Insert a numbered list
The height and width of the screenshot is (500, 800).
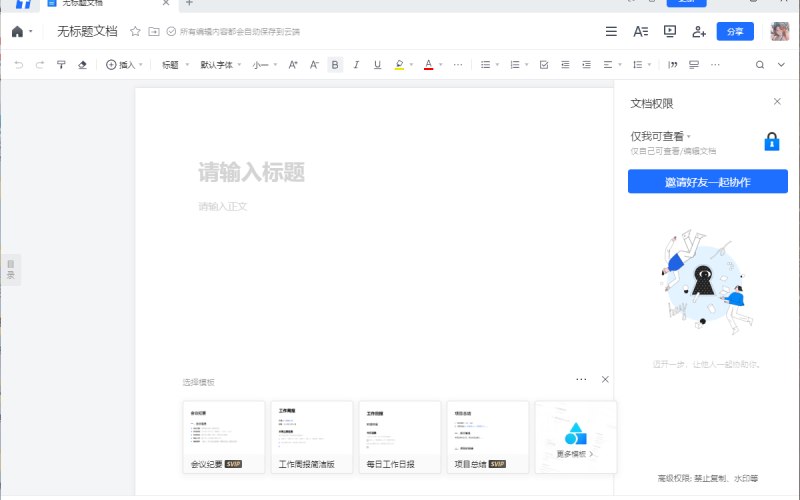515,65
